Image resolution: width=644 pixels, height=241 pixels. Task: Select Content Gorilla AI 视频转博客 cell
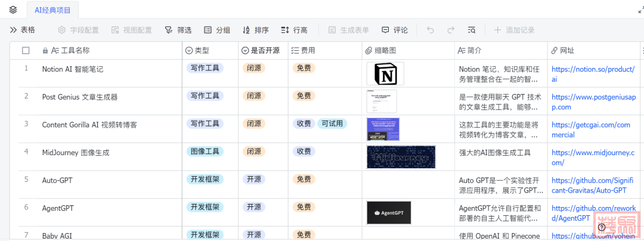point(110,129)
